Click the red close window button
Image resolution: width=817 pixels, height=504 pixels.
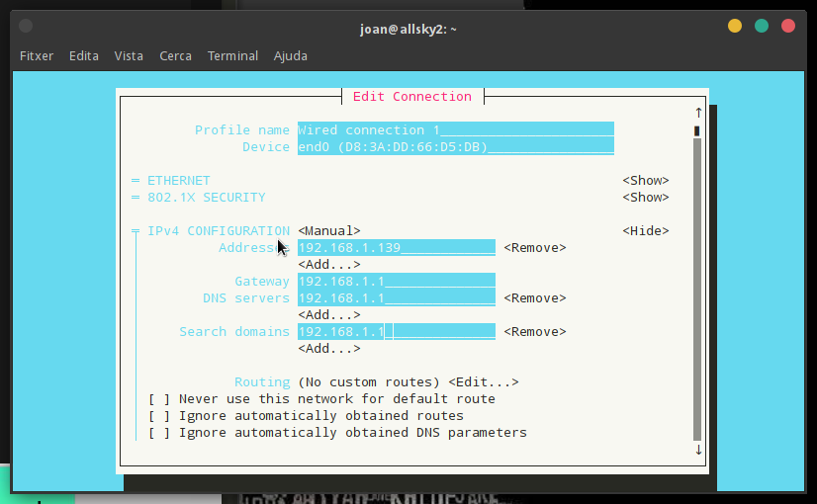tap(787, 26)
